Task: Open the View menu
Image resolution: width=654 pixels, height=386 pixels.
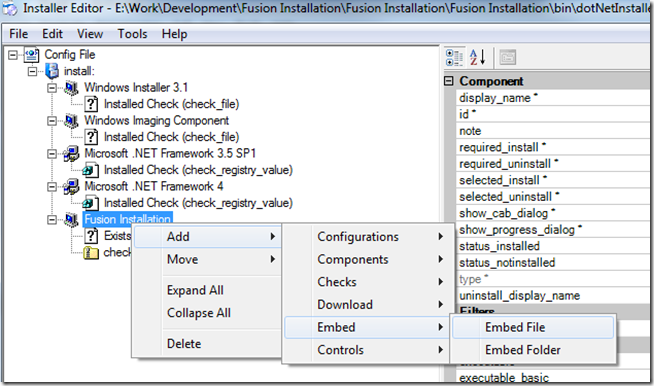Action: [90, 34]
